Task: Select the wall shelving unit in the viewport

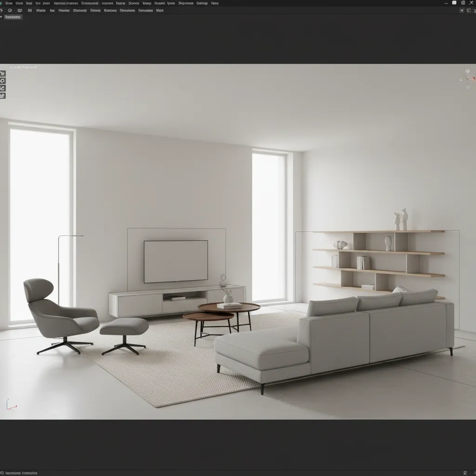Action: 378,262
